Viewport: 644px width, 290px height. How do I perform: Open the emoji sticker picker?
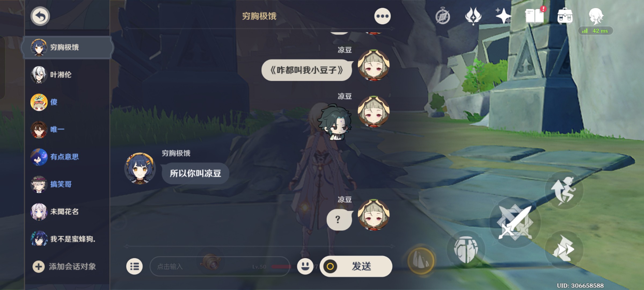pyautogui.click(x=305, y=266)
